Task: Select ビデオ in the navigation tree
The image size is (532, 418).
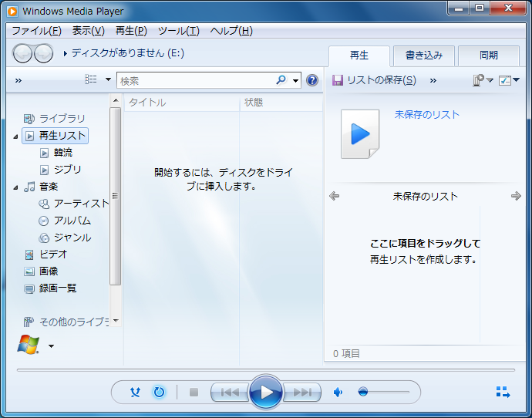Action: (45, 255)
